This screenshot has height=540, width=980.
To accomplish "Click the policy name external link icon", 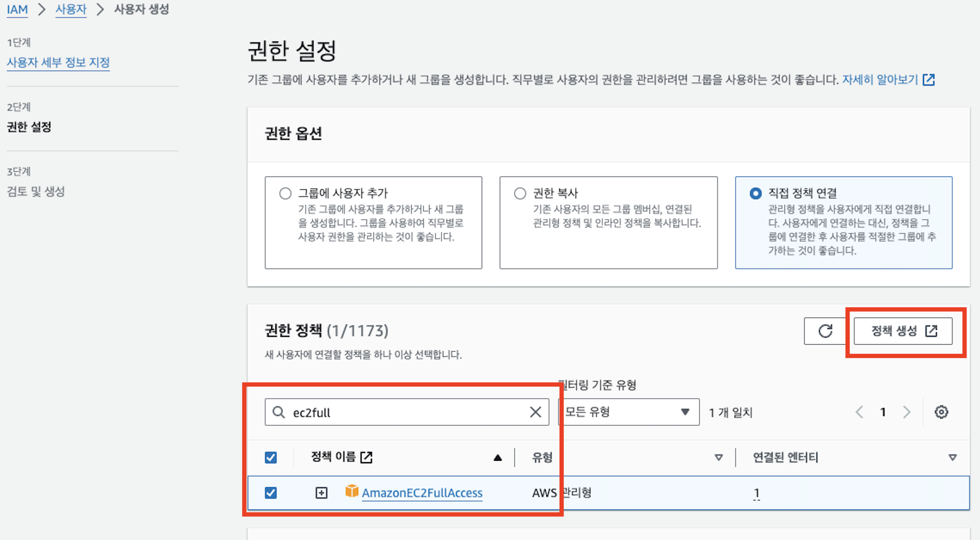I will tap(367, 457).
